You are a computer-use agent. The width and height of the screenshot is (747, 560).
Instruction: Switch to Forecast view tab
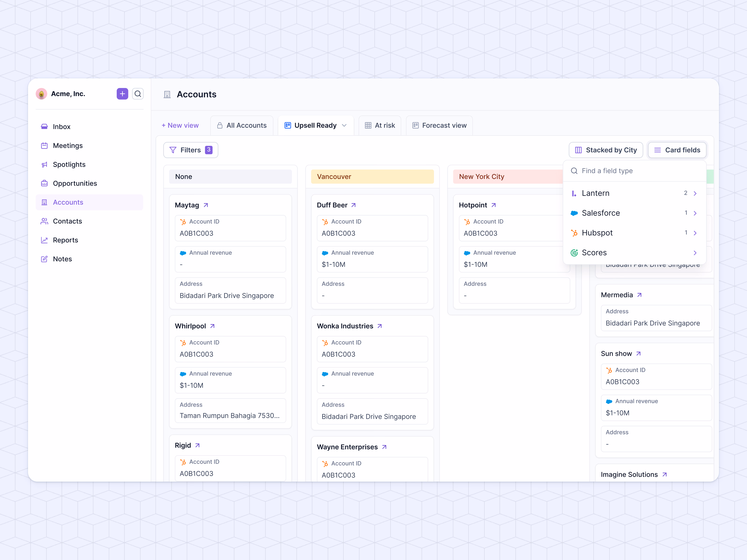click(x=439, y=126)
